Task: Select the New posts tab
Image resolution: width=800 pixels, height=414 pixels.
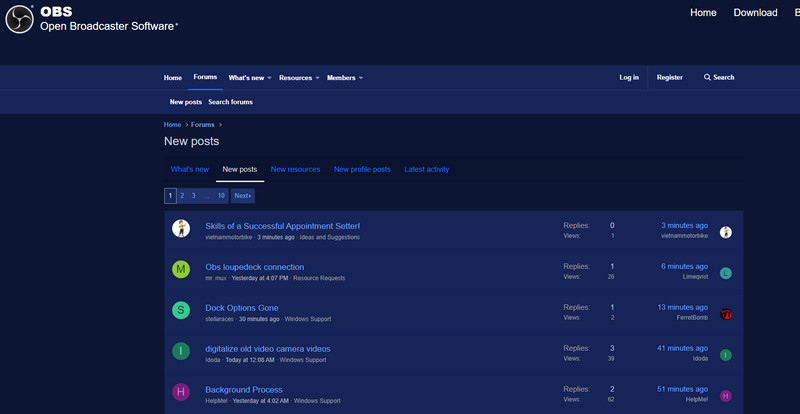Action: coord(240,169)
